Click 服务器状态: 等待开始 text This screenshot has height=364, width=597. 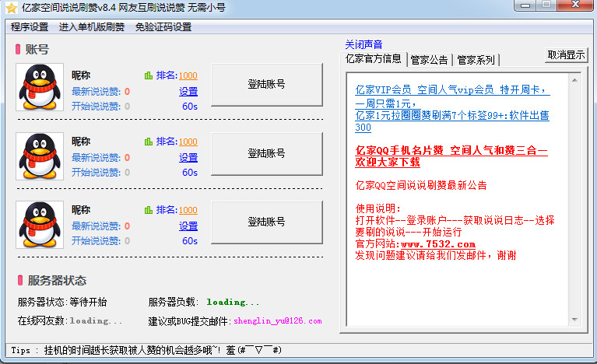(x=62, y=303)
